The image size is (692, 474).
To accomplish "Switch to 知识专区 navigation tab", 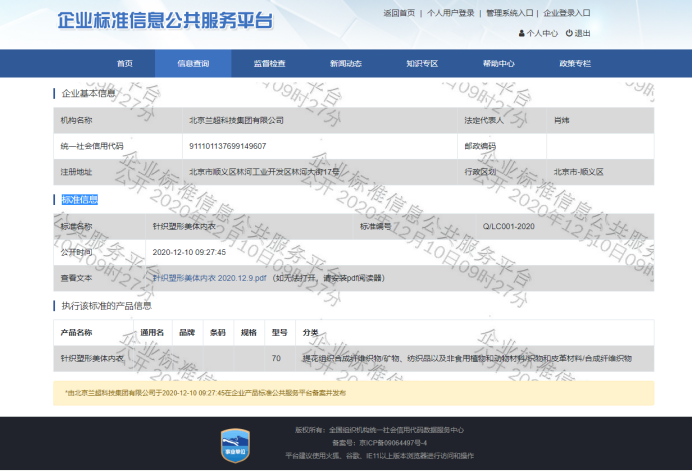I will [422, 64].
